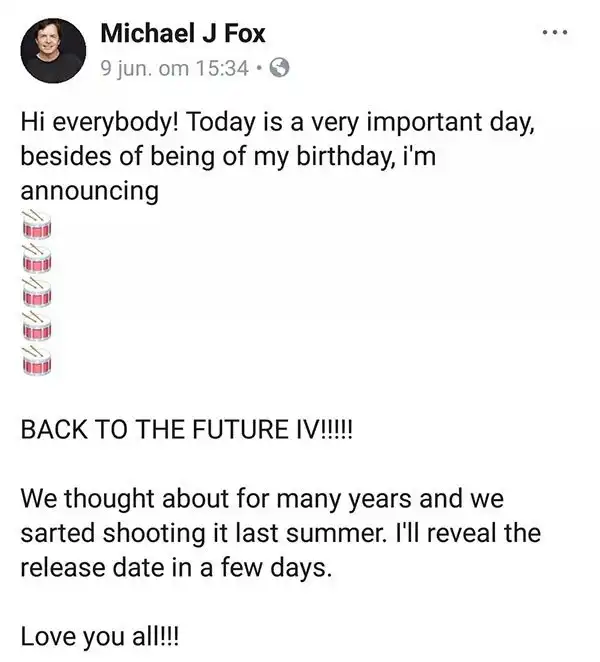Click the fourth drum emoji
The image size is (600, 662).
35,330
